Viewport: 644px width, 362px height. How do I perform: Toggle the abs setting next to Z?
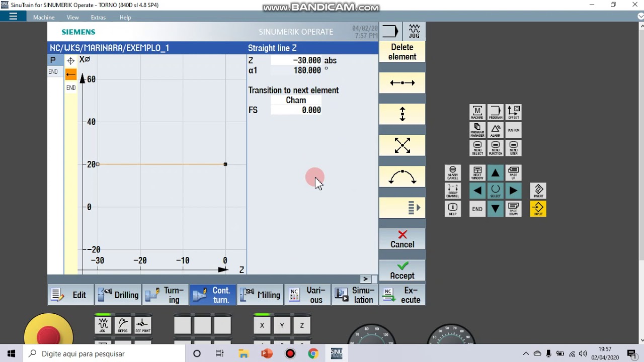pyautogui.click(x=330, y=60)
